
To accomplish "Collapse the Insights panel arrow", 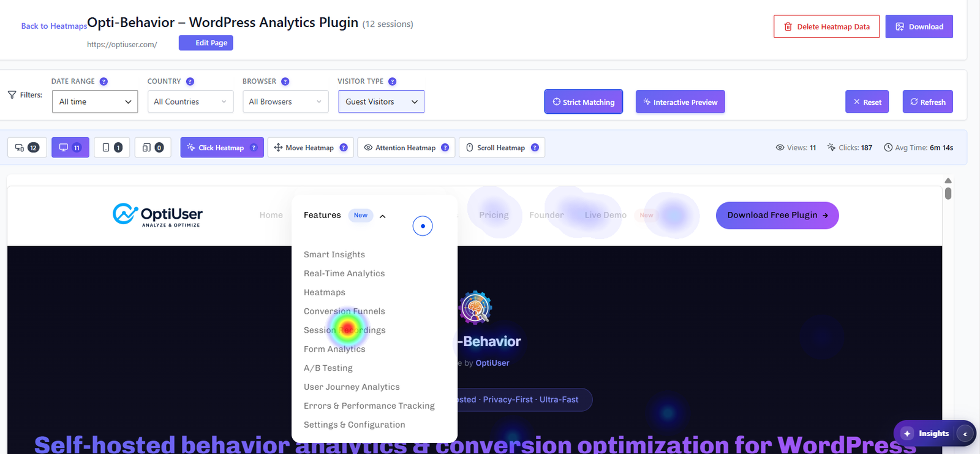I will click(x=965, y=434).
